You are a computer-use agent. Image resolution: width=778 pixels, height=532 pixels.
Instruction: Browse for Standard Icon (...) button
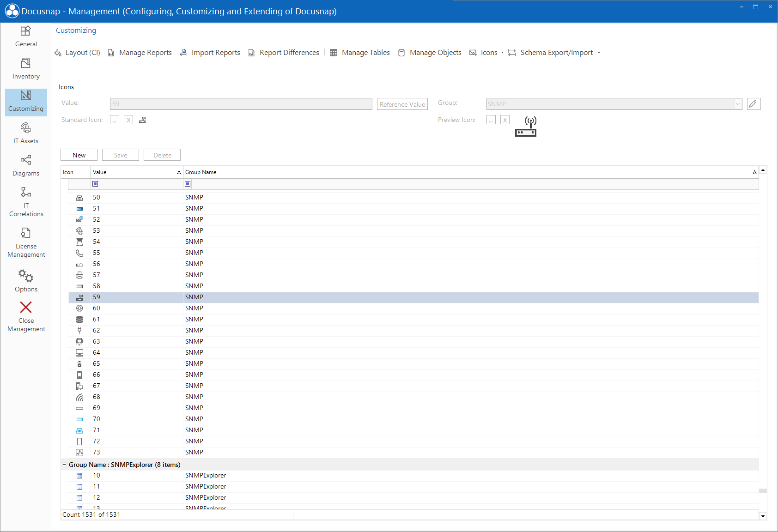115,120
